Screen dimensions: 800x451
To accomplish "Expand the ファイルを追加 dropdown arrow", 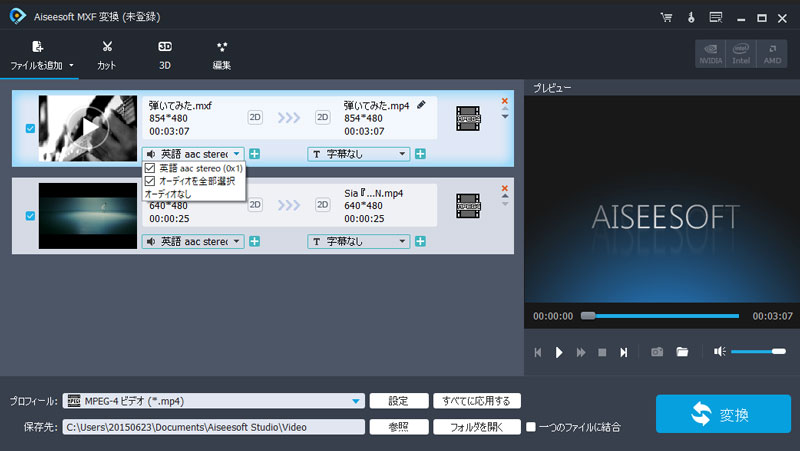I will (71, 65).
